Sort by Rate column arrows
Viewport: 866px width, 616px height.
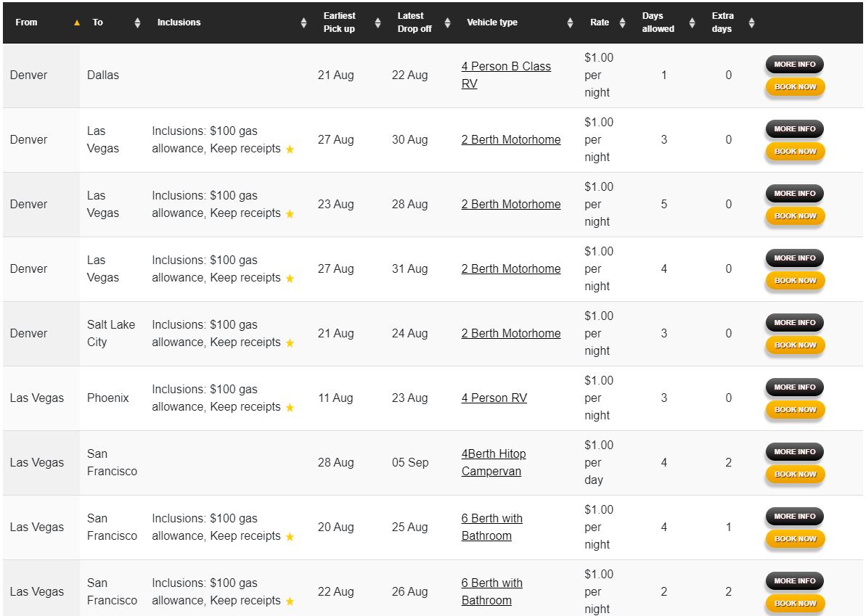(622, 22)
